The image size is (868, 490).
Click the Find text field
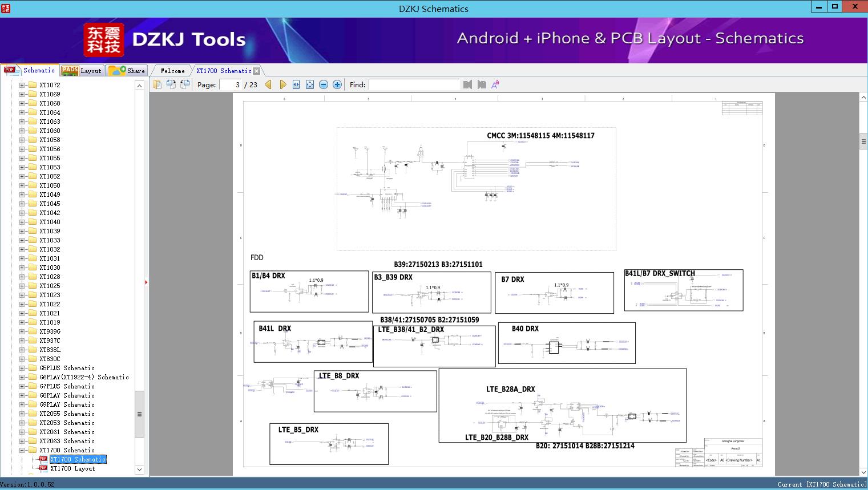[x=414, y=84]
